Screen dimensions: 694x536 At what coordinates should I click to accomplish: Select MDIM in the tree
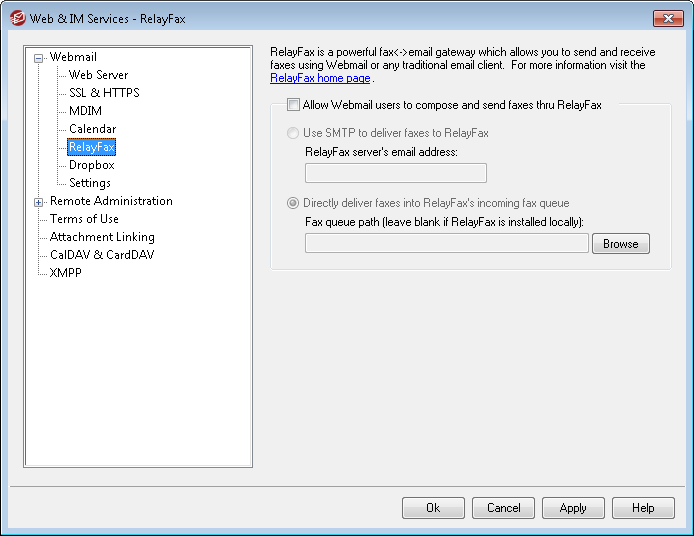coord(85,111)
